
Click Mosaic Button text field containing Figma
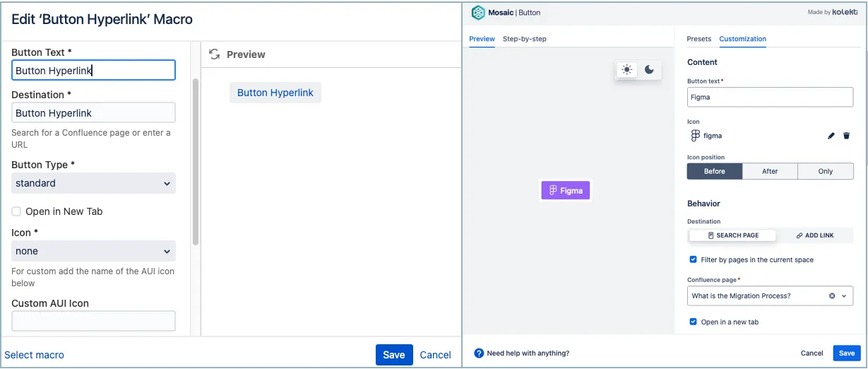770,97
